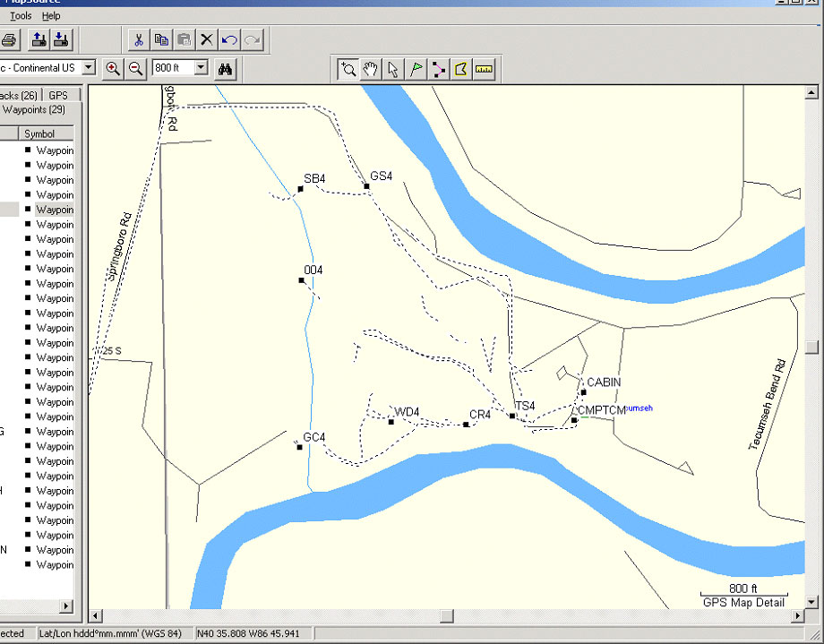Open the Tools menu
This screenshot has width=824, height=644.
21,16
